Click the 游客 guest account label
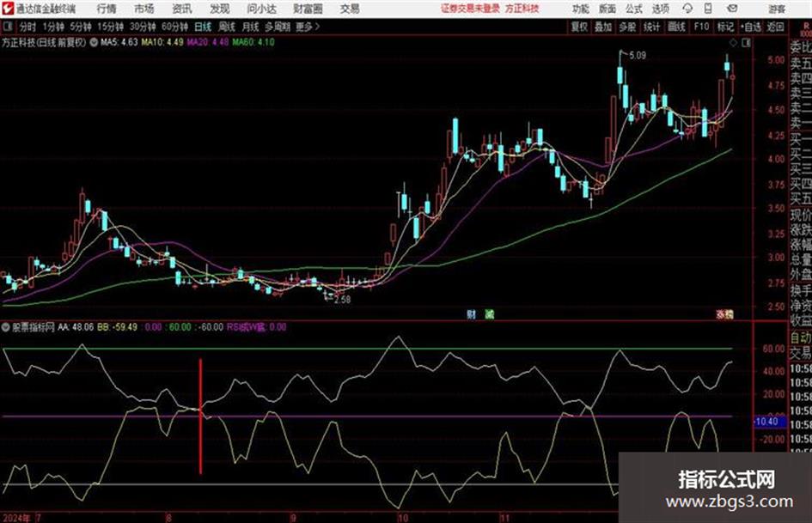The height and width of the screenshot is (523, 812). click(x=777, y=9)
